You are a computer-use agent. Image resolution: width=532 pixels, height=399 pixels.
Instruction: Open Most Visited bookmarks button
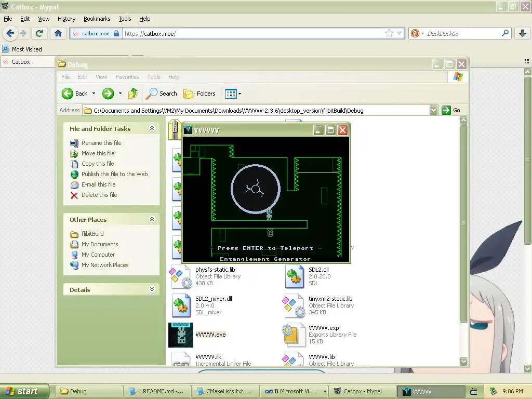click(22, 49)
